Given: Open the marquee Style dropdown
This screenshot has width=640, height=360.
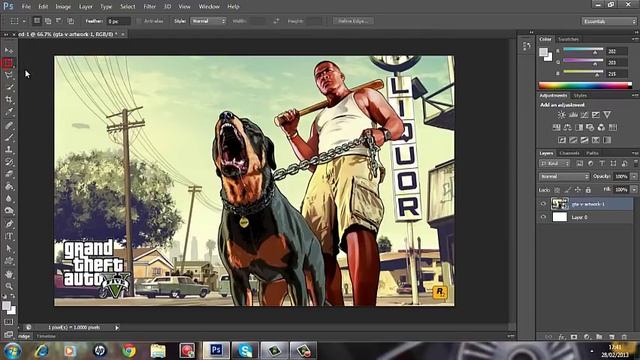Looking at the screenshot, I should (x=208, y=21).
